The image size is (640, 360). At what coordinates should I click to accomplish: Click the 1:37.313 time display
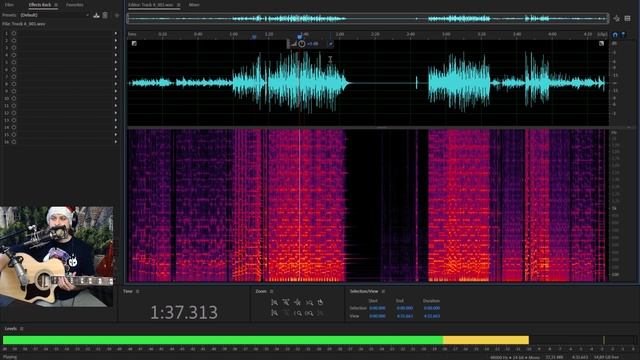(184, 313)
